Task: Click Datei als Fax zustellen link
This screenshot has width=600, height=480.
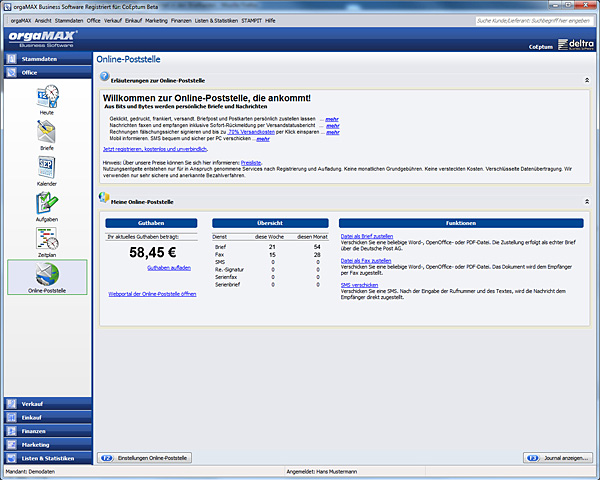Action: point(366,261)
